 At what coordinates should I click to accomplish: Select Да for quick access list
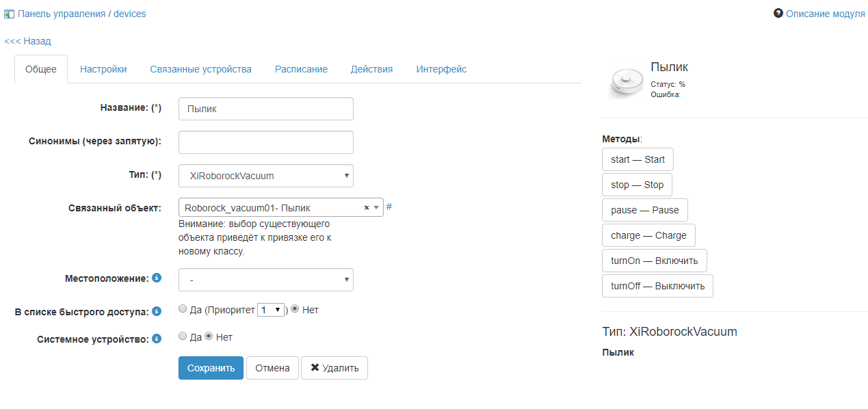183,309
